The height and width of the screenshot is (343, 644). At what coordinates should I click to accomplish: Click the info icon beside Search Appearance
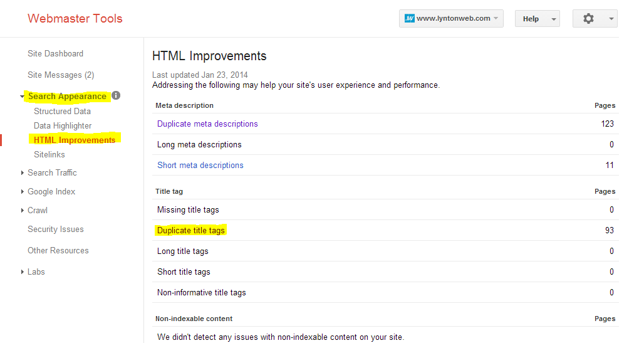117,95
